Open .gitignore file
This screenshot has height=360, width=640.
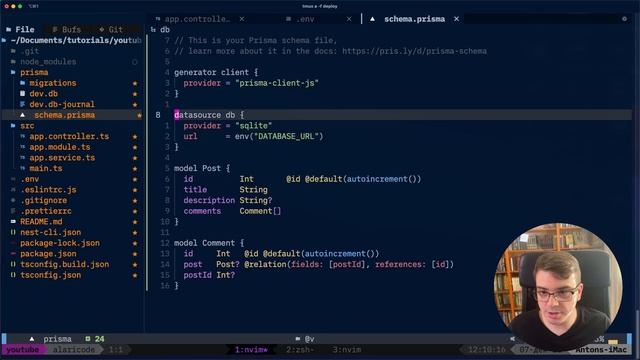[44, 200]
